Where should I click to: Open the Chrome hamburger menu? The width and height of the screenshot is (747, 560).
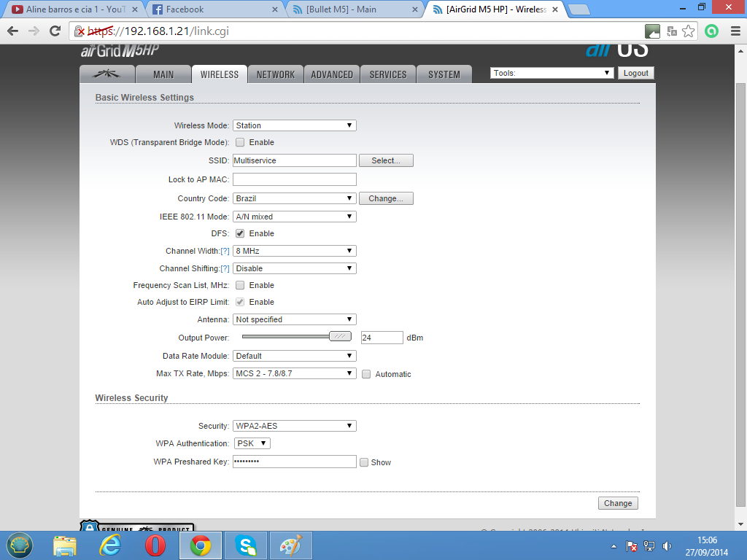(735, 31)
